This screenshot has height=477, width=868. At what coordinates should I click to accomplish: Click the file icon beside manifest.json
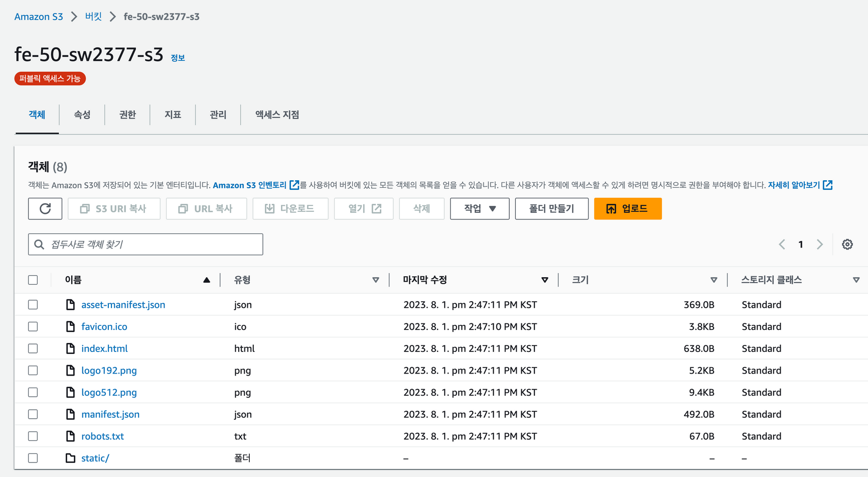point(70,414)
